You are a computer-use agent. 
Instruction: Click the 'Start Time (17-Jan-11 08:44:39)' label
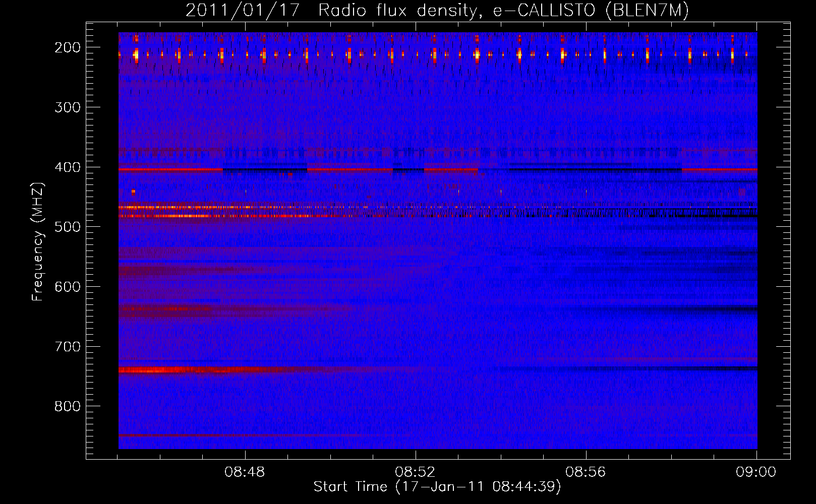pyautogui.click(x=437, y=487)
